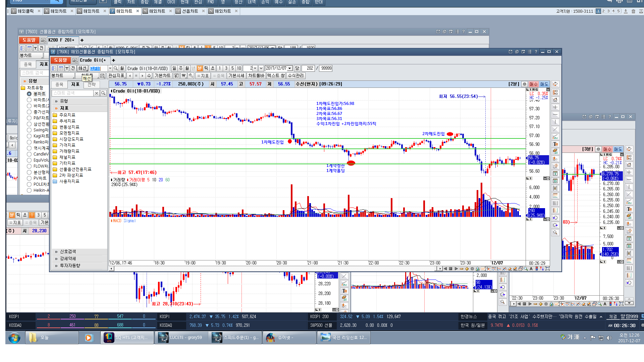Click the symbol search magnifier icon
The image size is (644, 362).
tap(116, 68)
